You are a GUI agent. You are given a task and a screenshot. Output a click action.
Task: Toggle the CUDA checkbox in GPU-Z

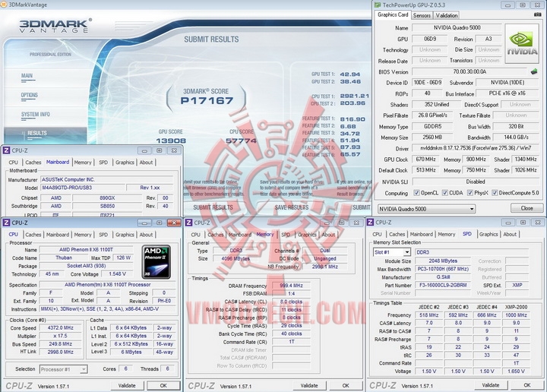pos(444,192)
